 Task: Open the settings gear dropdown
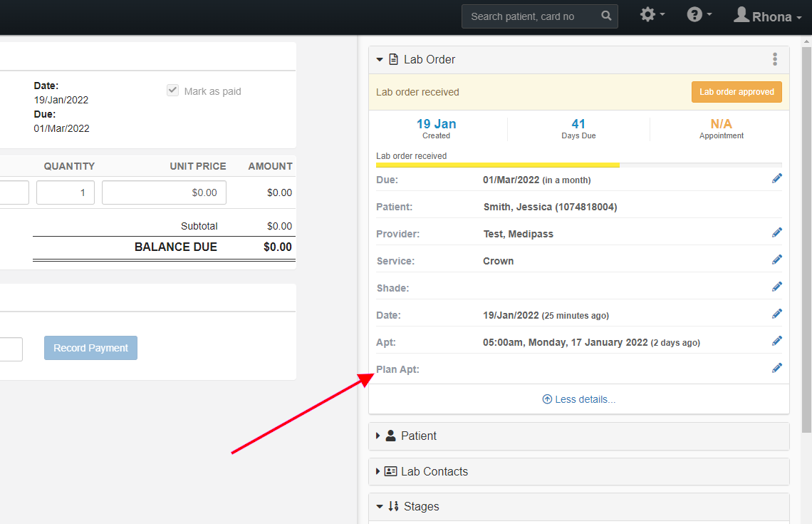tap(652, 14)
